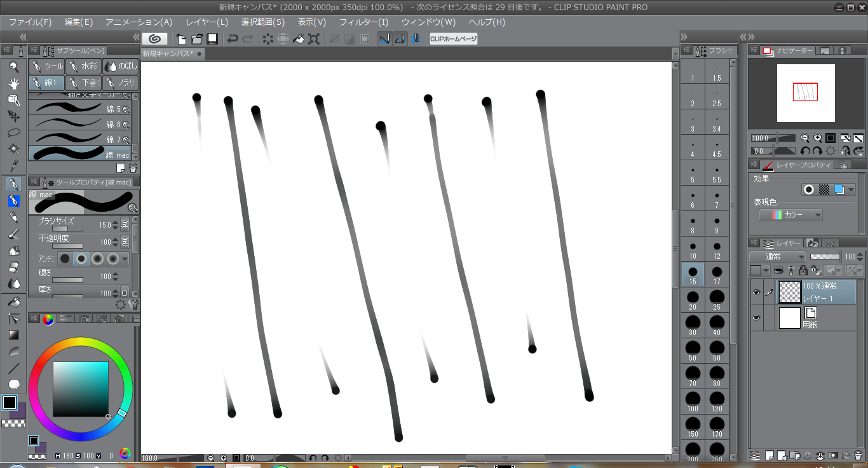Open the カラー expression color dropdown

point(790,214)
